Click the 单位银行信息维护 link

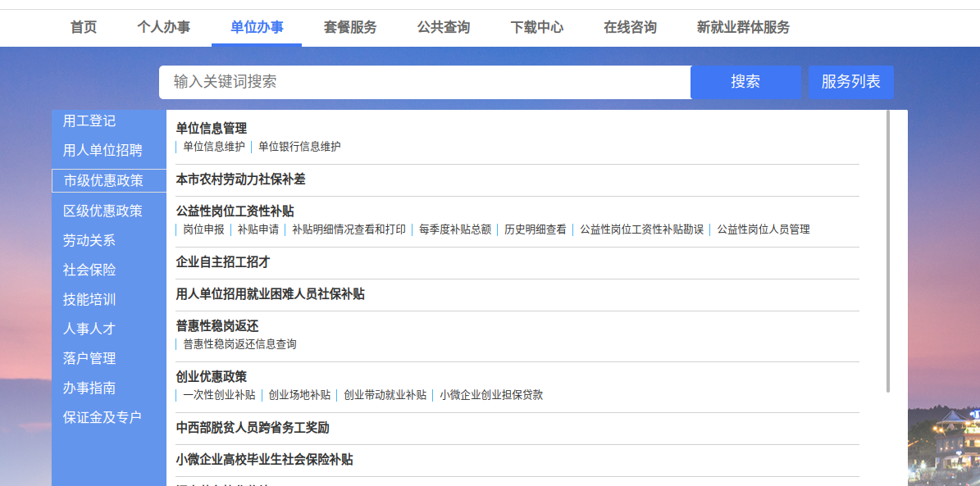299,147
